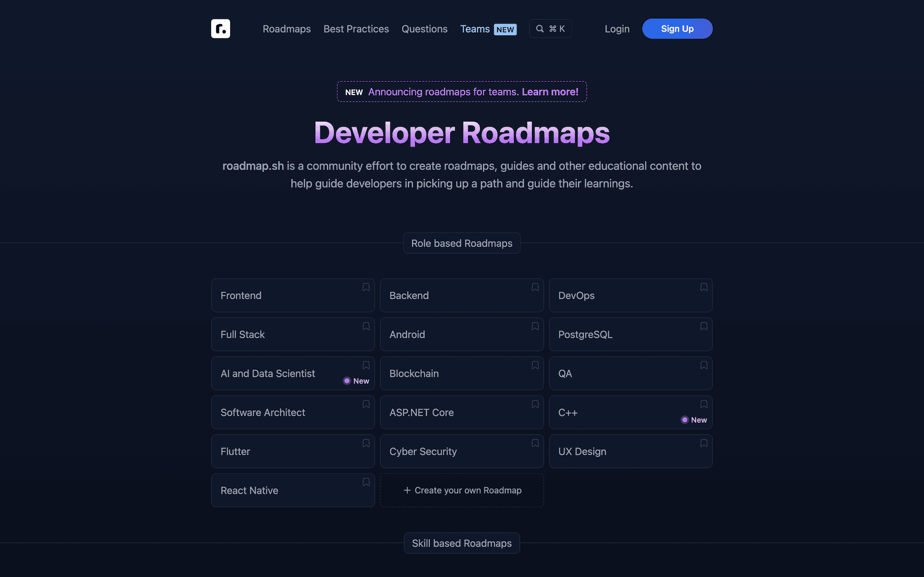924x577 pixels.
Task: Click the Skill based Roadmaps label
Action: 462,543
